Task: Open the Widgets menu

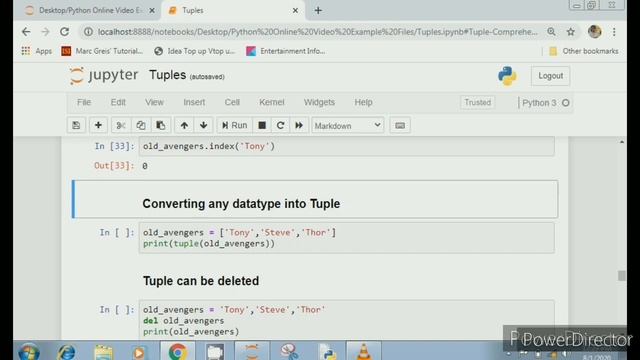Action: tap(319, 102)
